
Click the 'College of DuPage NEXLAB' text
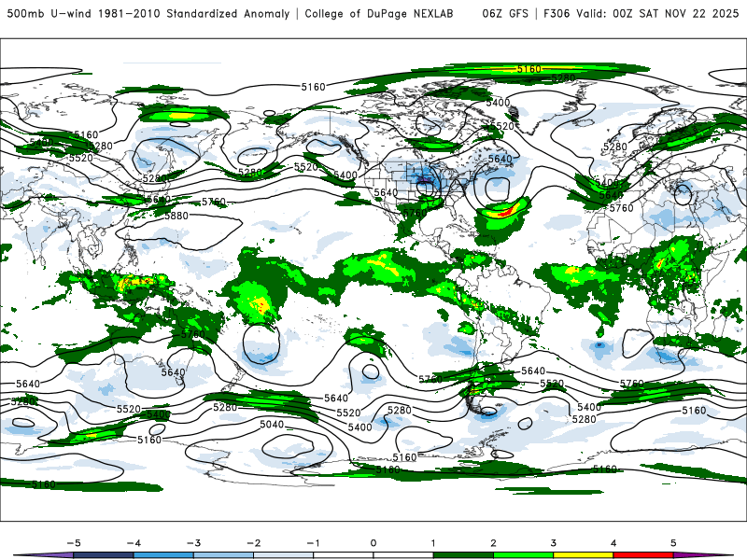[x=379, y=13]
